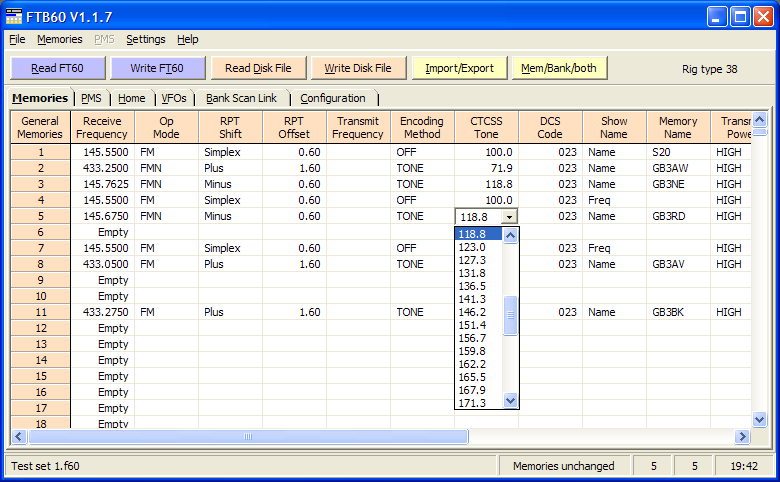The height and width of the screenshot is (482, 780).
Task: Choose 127.3 in the CTCSS tone list
Action: pos(479,260)
